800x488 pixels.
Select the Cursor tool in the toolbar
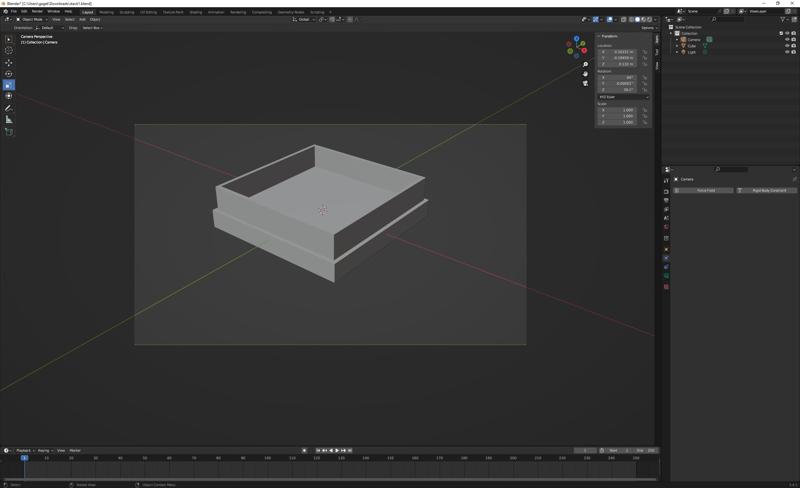9,51
